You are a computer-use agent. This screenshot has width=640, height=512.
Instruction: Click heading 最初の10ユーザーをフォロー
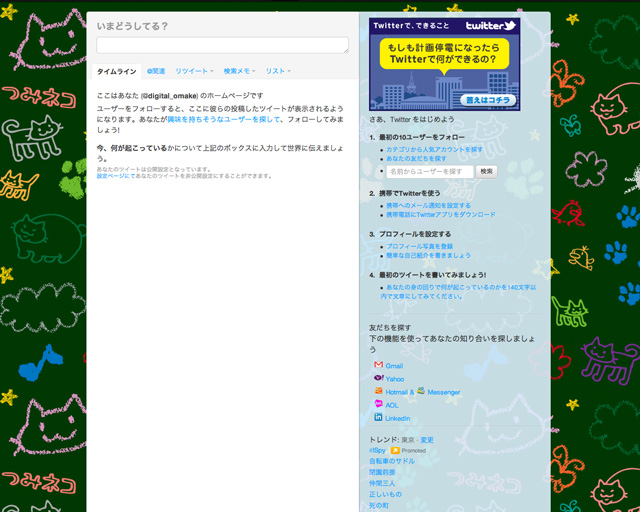(422, 137)
